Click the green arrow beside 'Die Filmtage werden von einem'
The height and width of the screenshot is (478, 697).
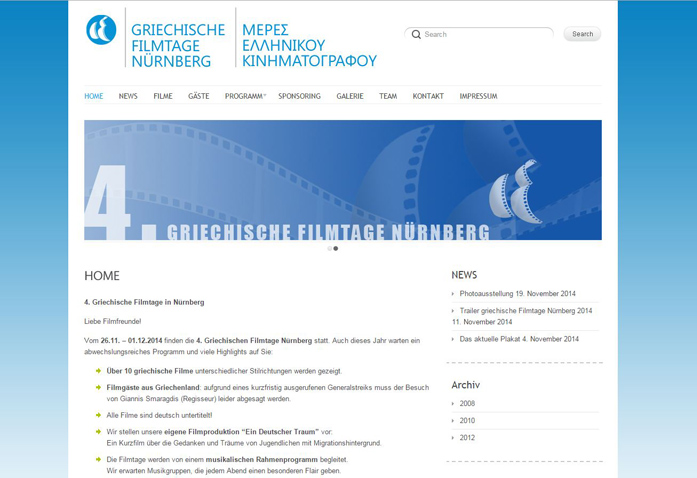click(98, 459)
